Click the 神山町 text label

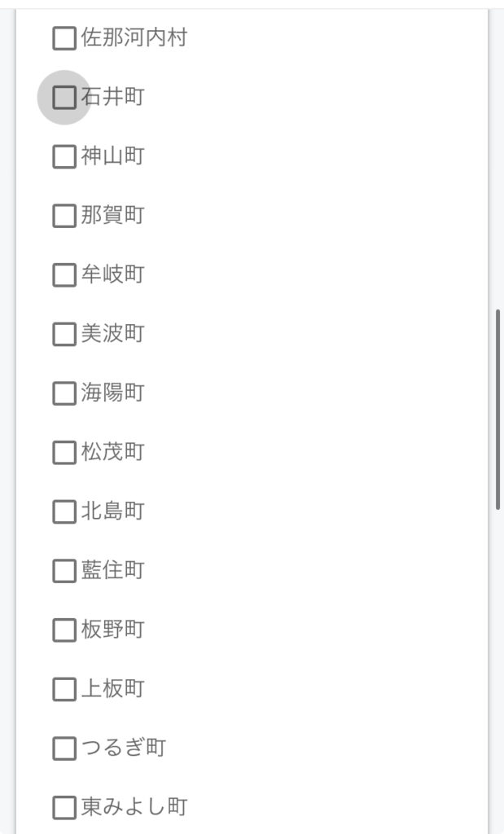112,156
